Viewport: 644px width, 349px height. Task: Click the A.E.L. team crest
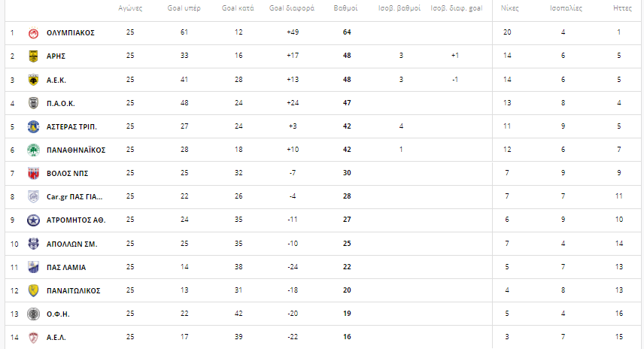[x=33, y=337]
